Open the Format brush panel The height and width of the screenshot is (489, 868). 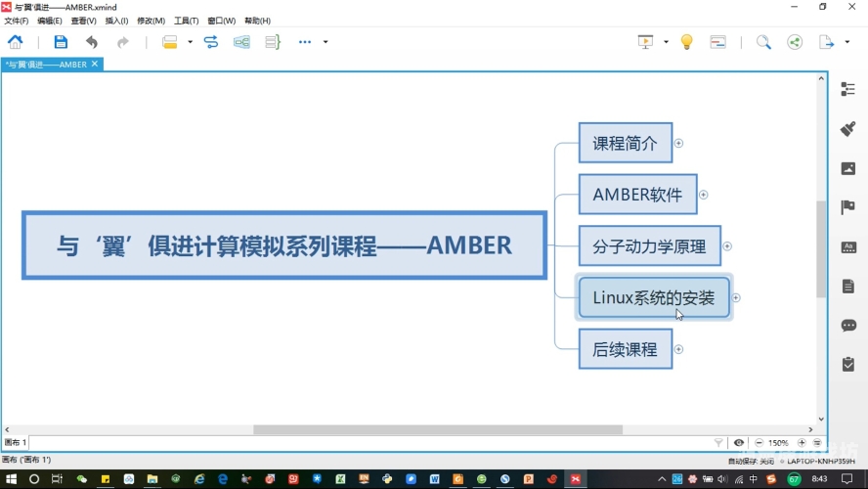pos(847,128)
